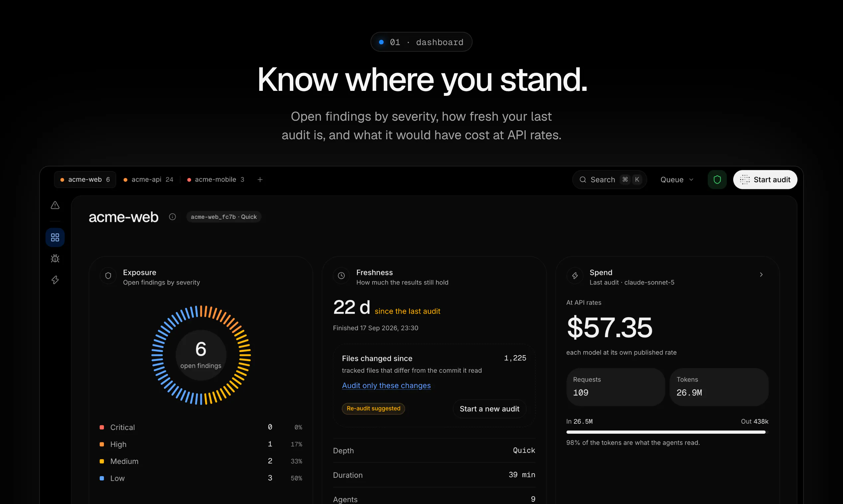
Task: Click the Critical severity row label
Action: [122, 427]
